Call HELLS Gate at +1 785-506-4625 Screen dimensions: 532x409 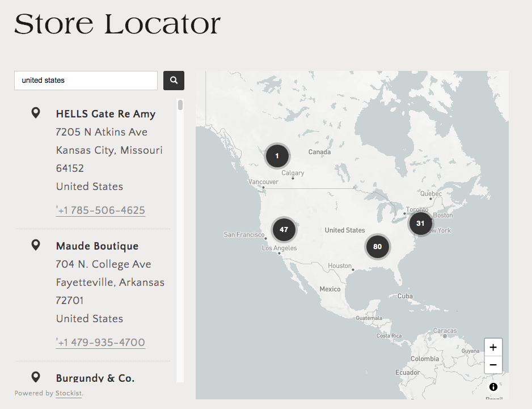[x=100, y=210]
